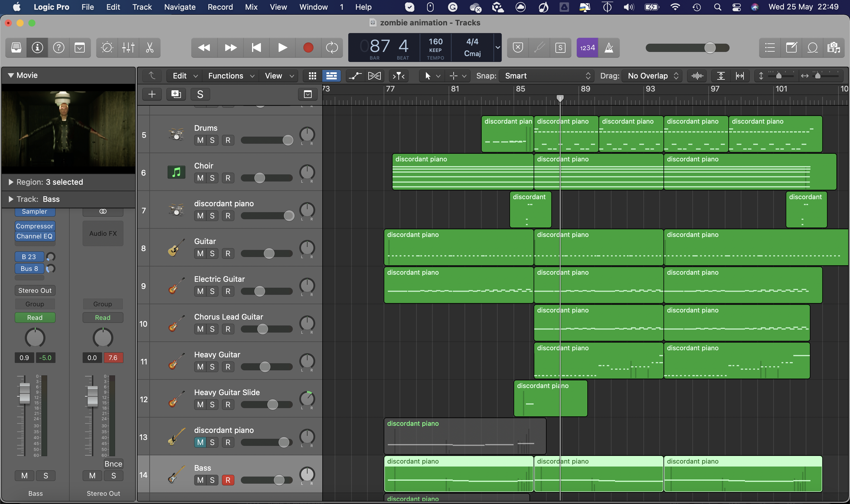
Task: Click the Fast Forward transport button
Action: click(231, 48)
